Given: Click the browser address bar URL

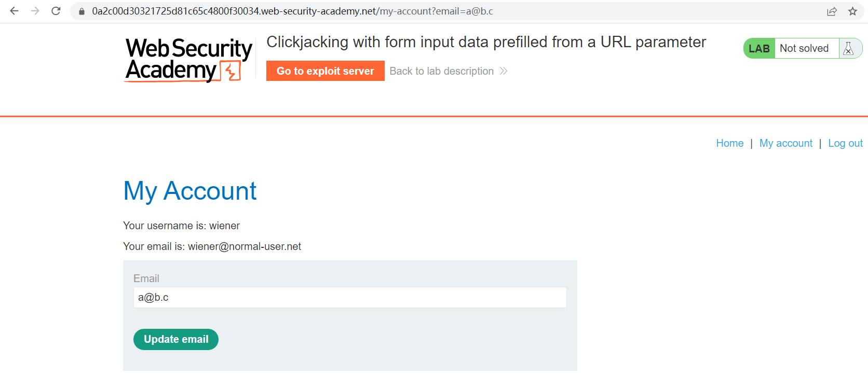Looking at the screenshot, I should (x=292, y=11).
